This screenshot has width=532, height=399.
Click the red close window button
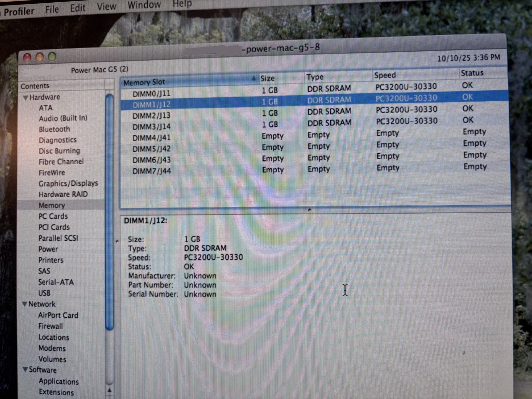coord(27,57)
